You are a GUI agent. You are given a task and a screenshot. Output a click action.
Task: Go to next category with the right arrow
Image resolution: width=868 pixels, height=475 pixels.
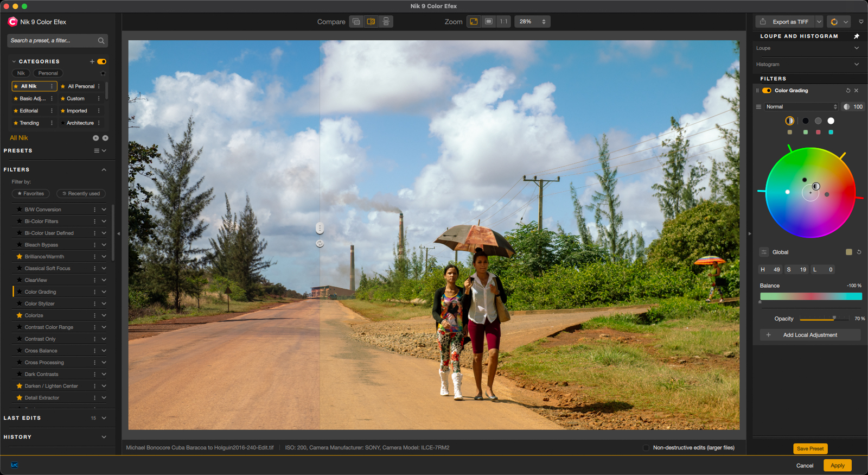105,138
